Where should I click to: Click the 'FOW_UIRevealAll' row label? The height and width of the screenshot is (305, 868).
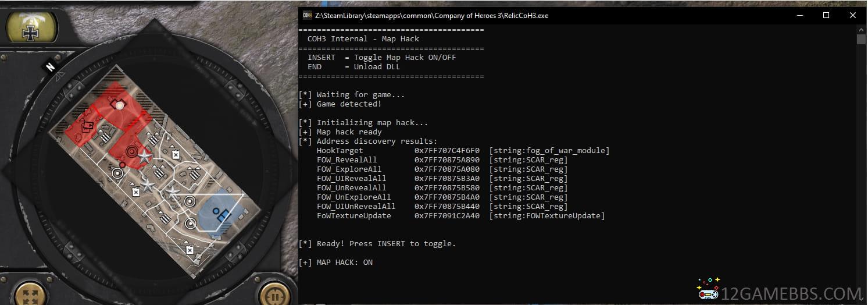pyautogui.click(x=352, y=179)
